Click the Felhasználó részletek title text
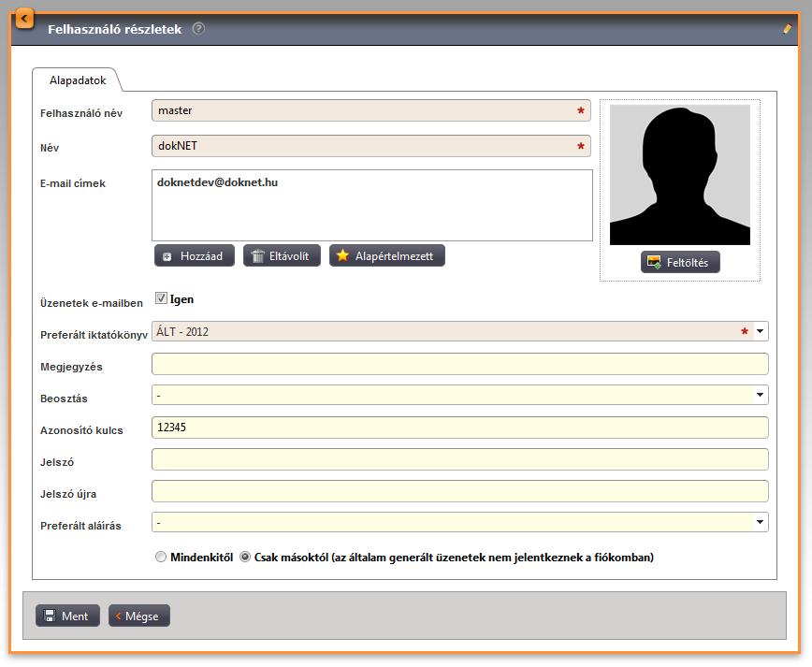Viewport: 812px width, 667px height. (114, 30)
